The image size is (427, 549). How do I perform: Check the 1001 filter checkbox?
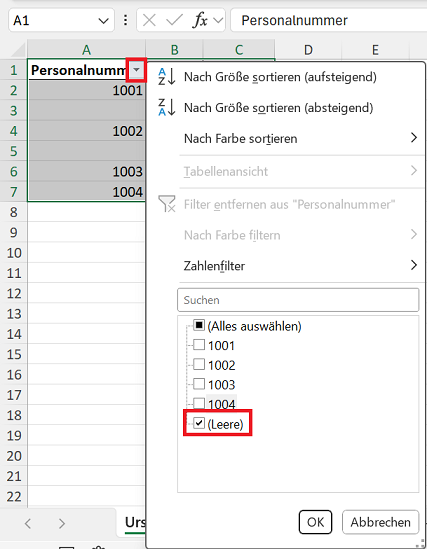coord(199,345)
